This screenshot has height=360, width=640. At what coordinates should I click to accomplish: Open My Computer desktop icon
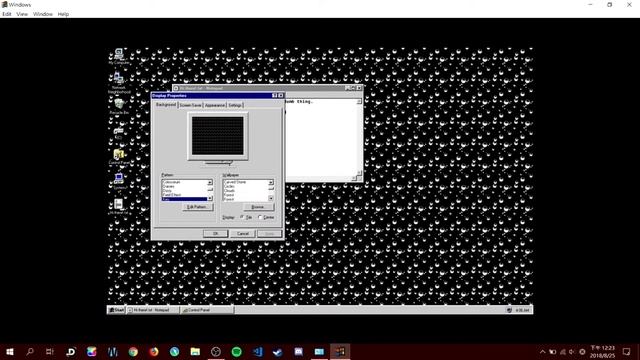pos(119,56)
